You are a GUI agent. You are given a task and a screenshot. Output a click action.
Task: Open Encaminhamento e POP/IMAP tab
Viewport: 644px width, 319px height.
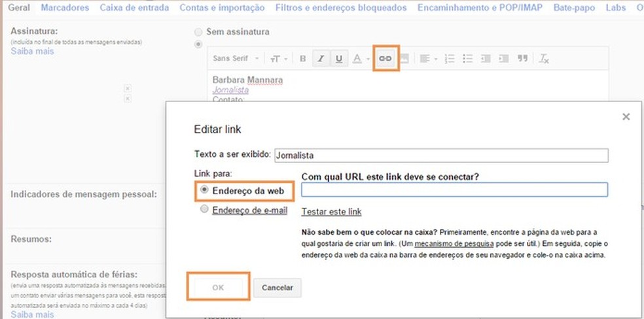(x=480, y=8)
